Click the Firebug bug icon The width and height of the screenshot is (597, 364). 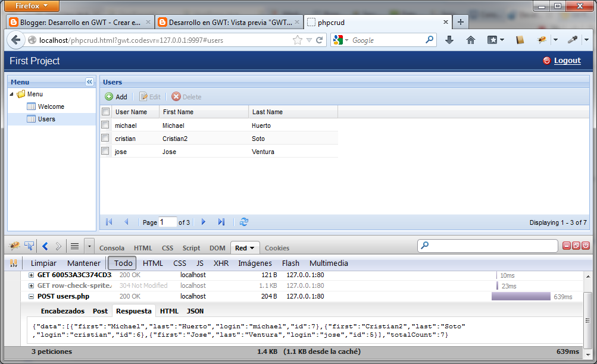[x=14, y=246]
